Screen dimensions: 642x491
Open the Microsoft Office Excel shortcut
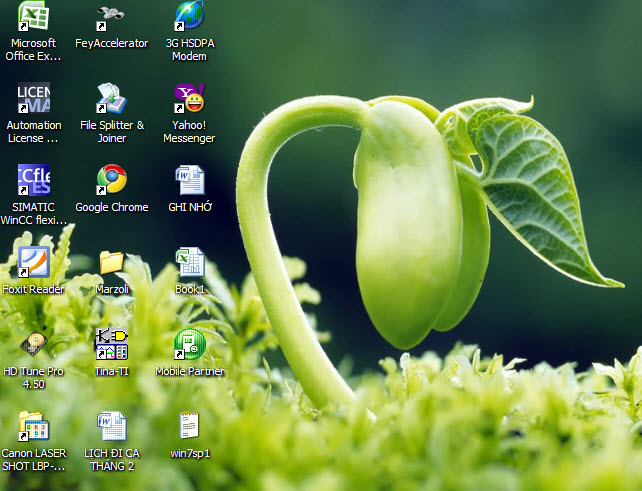point(33,17)
